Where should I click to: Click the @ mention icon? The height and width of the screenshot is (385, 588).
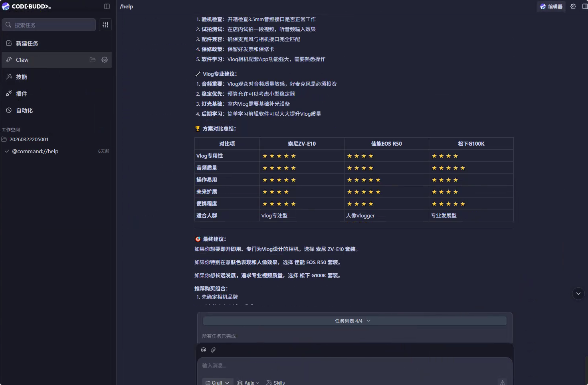204,350
